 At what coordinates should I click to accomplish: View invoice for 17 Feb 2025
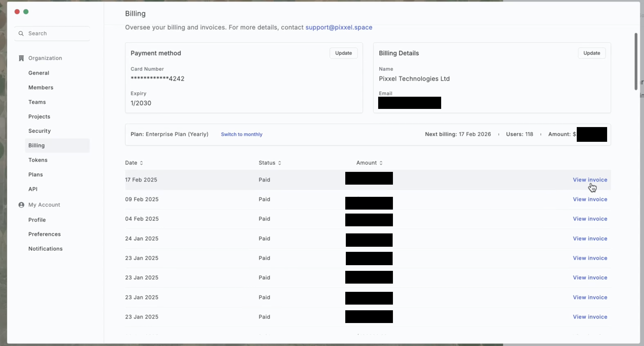pyautogui.click(x=590, y=180)
